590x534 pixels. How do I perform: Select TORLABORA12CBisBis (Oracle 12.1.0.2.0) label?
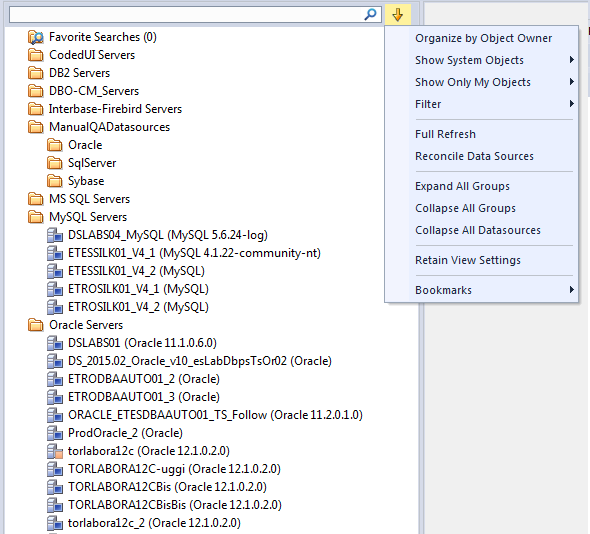tap(175, 505)
